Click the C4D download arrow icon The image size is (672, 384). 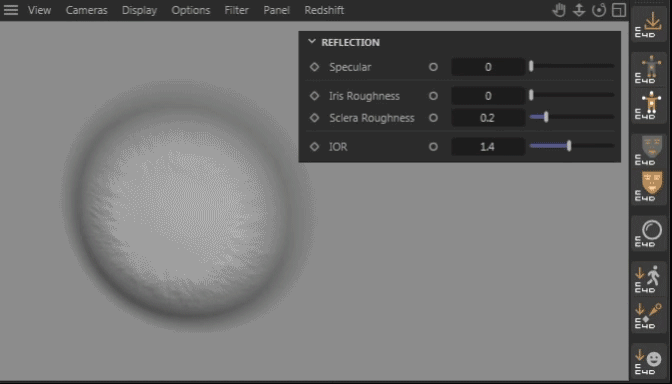(650, 24)
